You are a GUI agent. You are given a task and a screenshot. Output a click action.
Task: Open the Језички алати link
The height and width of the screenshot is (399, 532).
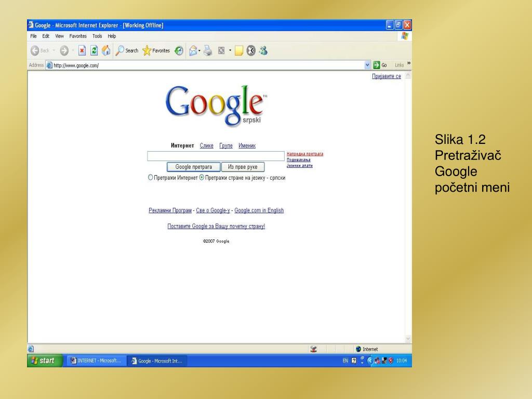300,166
